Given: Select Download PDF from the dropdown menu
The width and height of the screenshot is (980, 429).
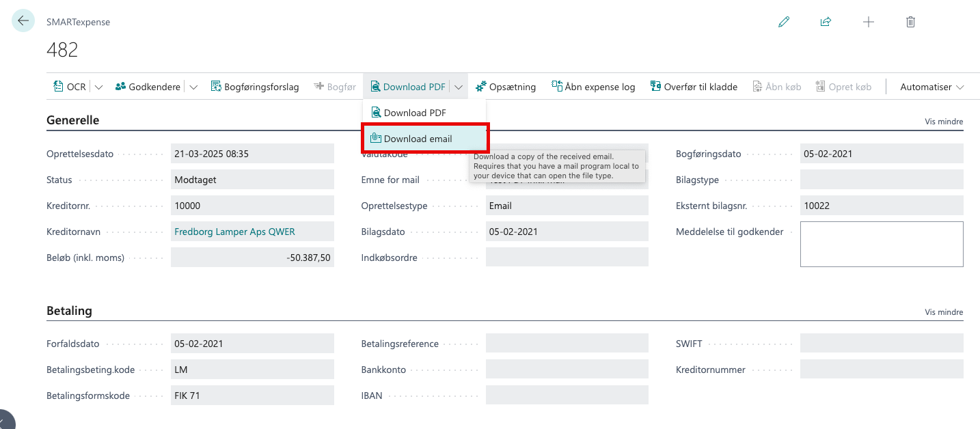Looking at the screenshot, I should 414,113.
